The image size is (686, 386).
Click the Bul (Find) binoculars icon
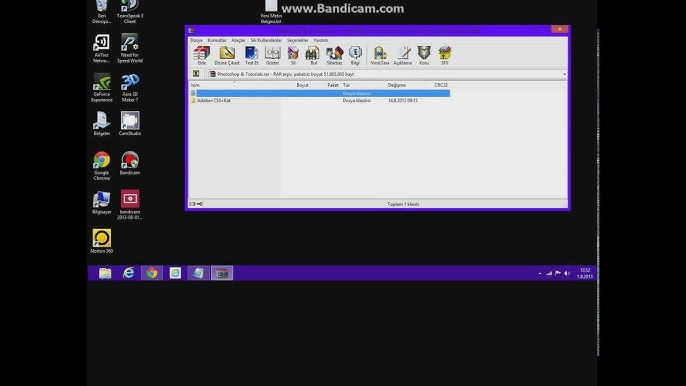click(313, 56)
